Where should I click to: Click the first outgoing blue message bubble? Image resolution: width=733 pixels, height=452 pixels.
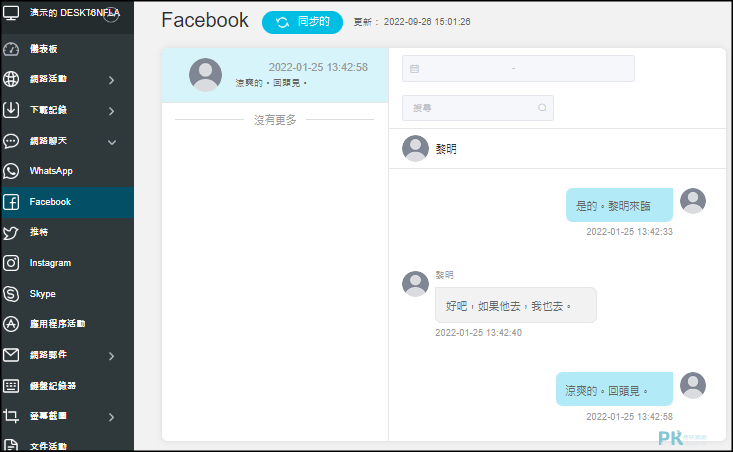tap(619, 205)
